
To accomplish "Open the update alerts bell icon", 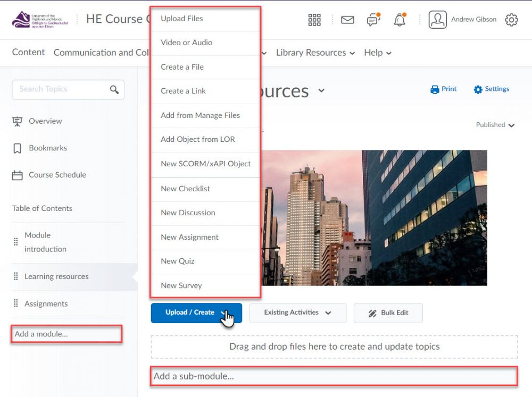I will (400, 20).
